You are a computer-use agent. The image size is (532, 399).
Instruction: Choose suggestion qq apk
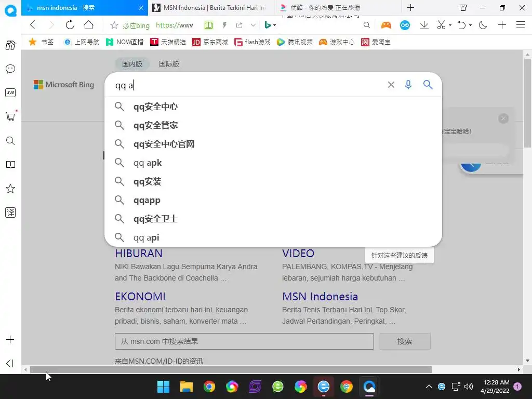pos(273,163)
